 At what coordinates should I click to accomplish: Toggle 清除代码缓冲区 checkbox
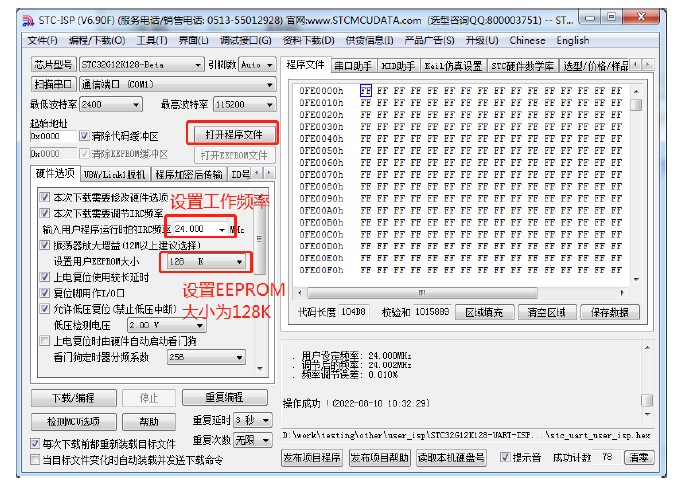click(84, 136)
